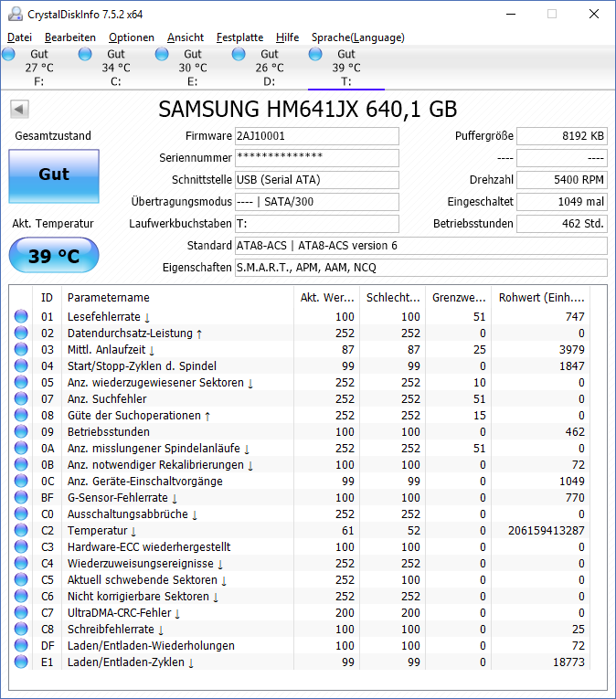Image resolution: width=616 pixels, height=699 pixels.
Task: Open the Festplatte menu
Action: 240,37
